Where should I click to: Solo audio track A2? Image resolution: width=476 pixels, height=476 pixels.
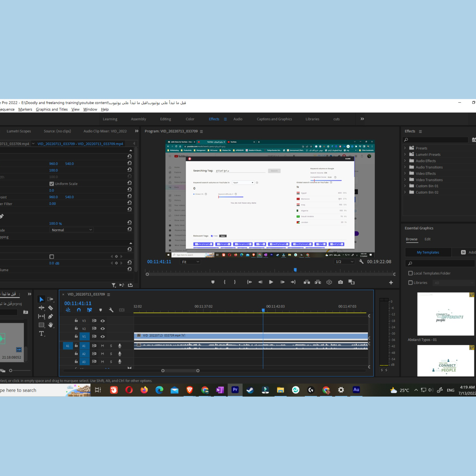[x=111, y=354]
